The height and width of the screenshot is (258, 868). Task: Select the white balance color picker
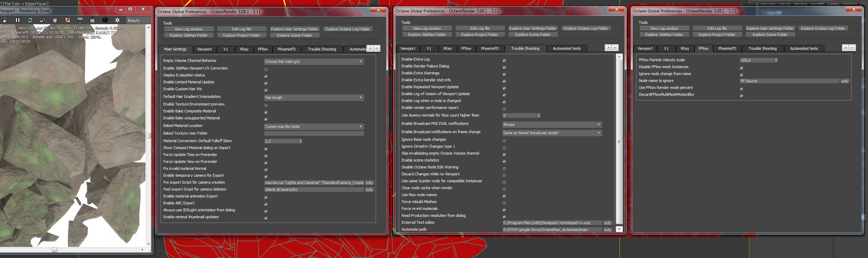click(55, 20)
